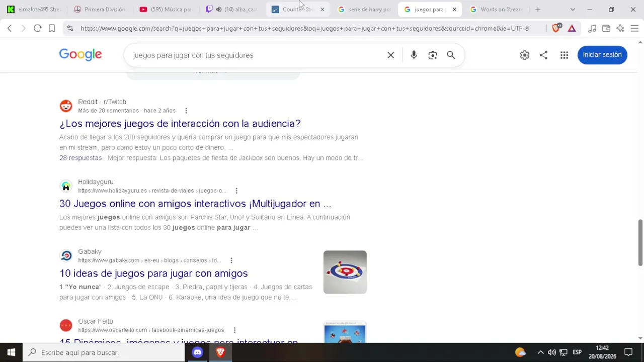Go to Google home via logo
Screen dimensions: 644x362
[80, 55]
